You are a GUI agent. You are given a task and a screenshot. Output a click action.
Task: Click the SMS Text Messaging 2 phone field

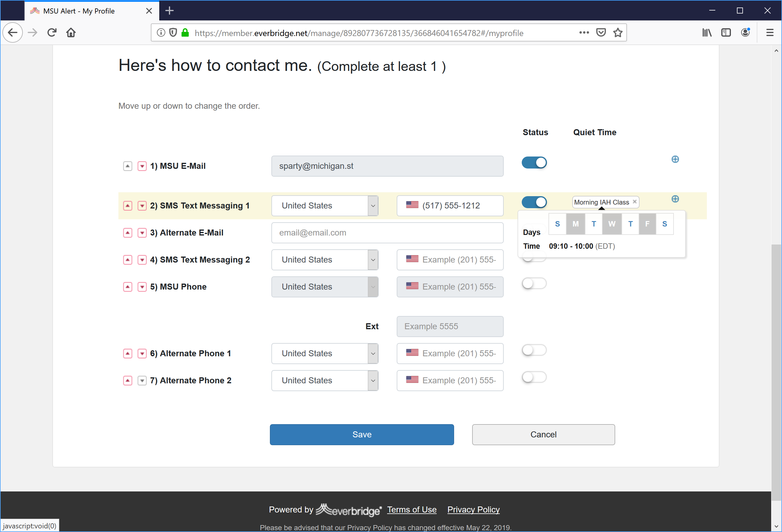[x=450, y=260]
